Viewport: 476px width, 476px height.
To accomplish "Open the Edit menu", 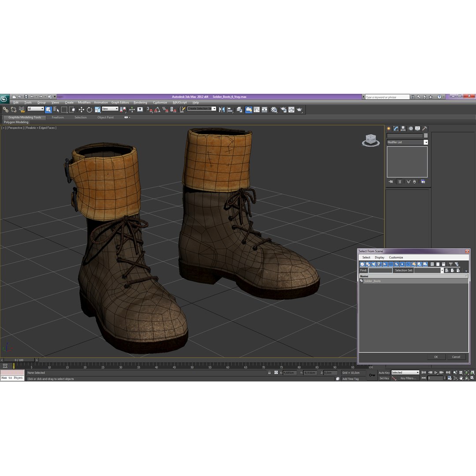I will pos(16,103).
